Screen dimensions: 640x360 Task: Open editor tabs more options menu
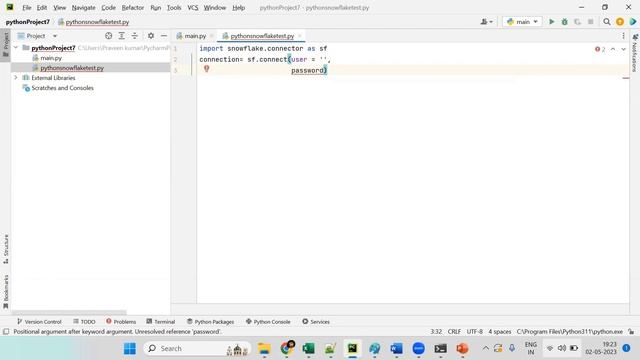point(623,36)
